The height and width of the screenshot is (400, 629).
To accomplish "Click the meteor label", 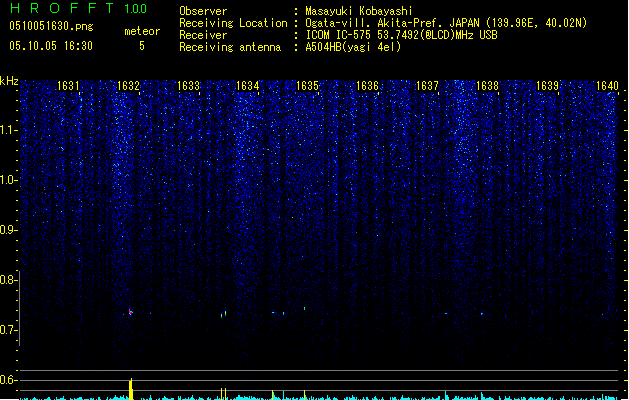I will tap(142, 31).
